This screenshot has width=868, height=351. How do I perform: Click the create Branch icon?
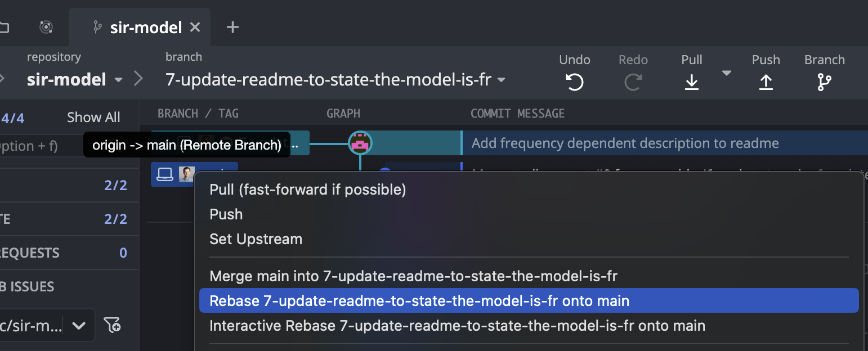coord(824,82)
